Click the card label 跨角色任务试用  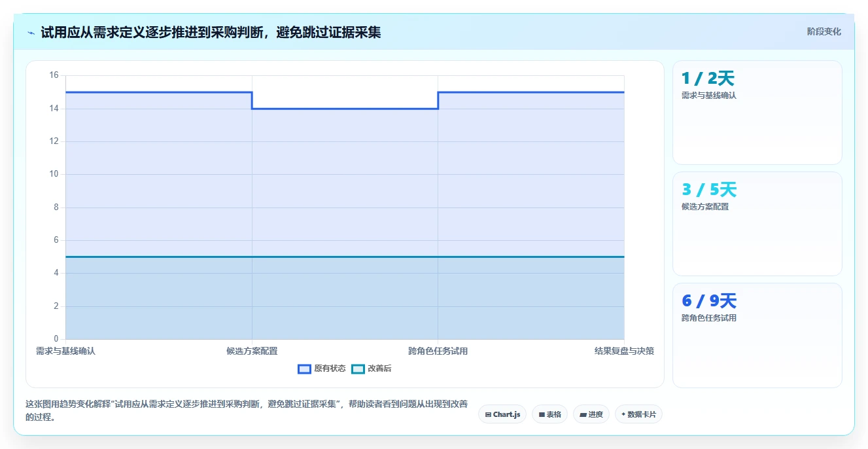(x=708, y=318)
